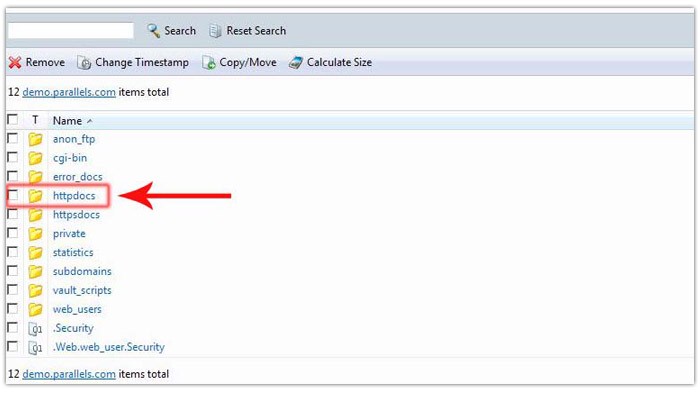Image resolution: width=700 pixels, height=393 pixels.
Task: Click the subdomains folder icon
Action: (35, 272)
